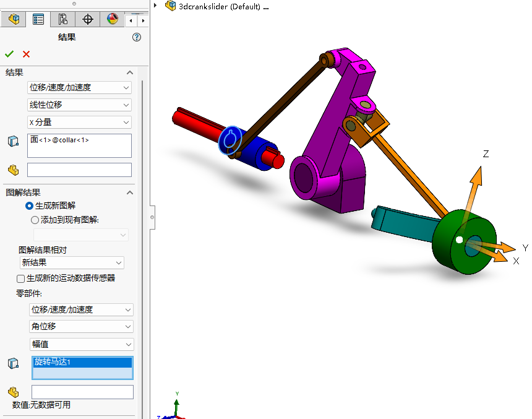Open the ConfigurationManager tab
This screenshot has width=532, height=419.
click(x=62, y=19)
